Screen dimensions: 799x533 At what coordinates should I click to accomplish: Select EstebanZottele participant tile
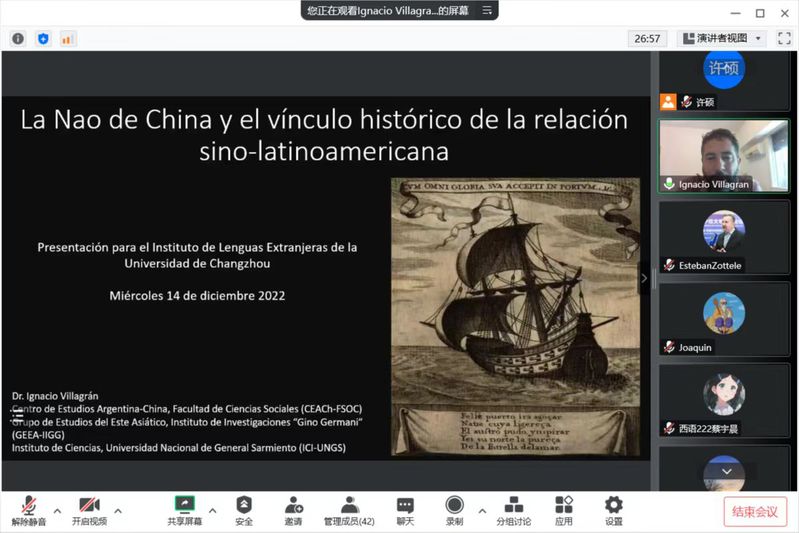[x=724, y=237]
